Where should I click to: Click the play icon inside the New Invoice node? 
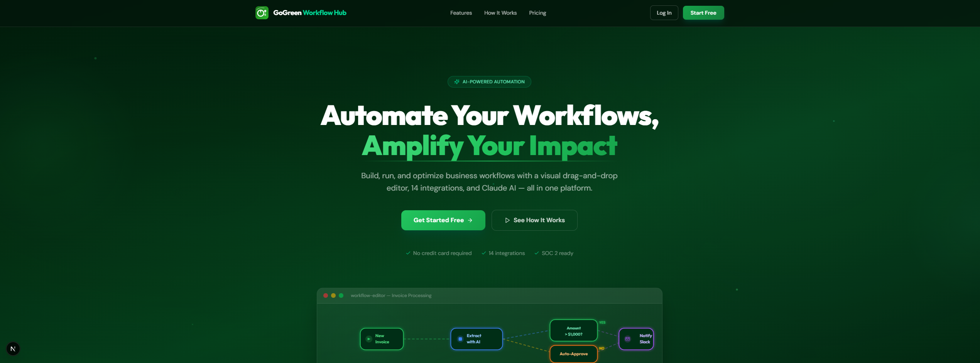(x=369, y=339)
